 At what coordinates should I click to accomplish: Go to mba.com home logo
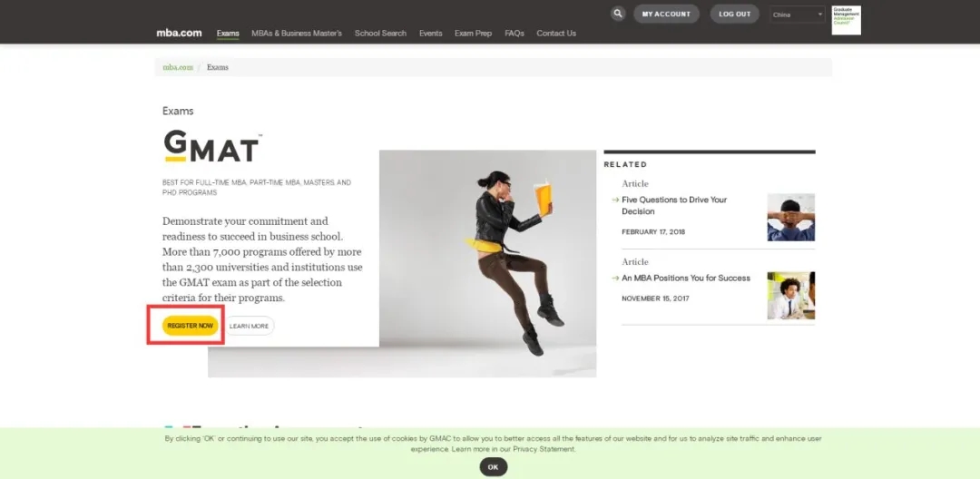(x=179, y=33)
